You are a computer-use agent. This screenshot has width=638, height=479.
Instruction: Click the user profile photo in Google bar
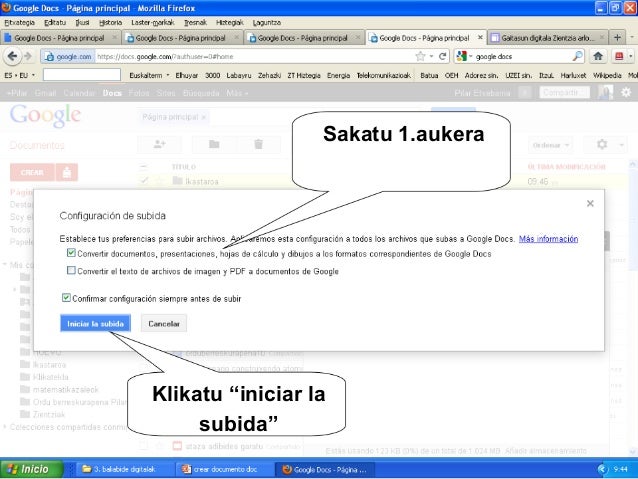(605, 93)
